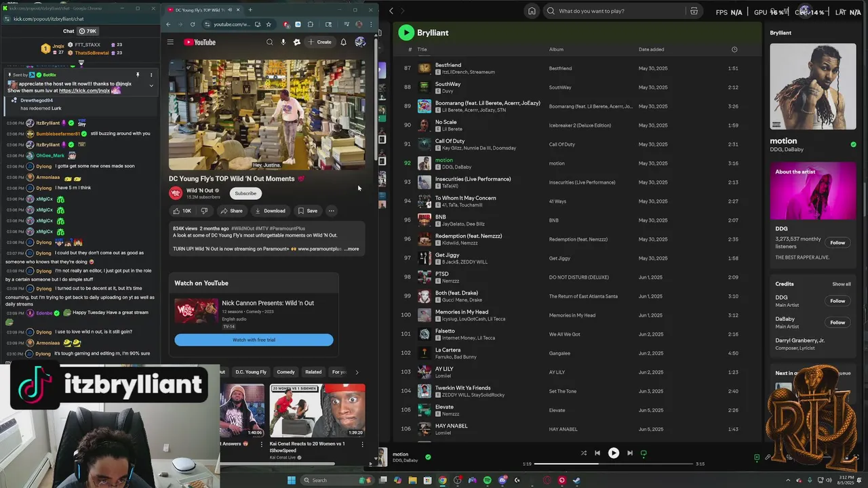Play the Brylliant playlist with green button

[406, 33]
